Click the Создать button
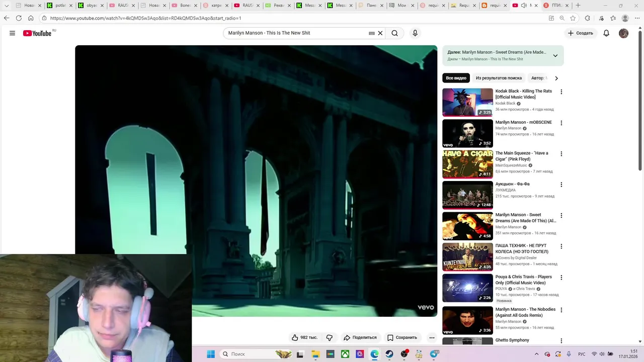 pos(581,33)
